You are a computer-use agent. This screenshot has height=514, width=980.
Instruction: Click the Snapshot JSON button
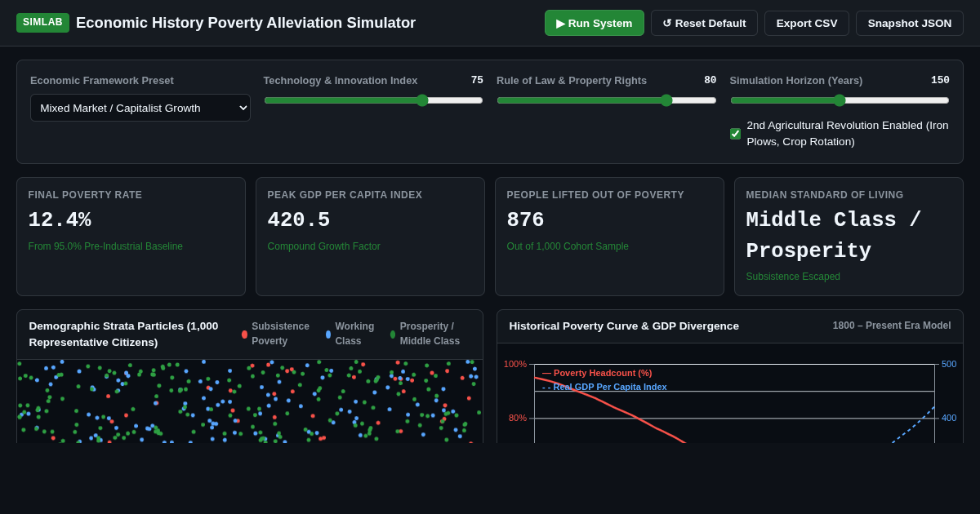tap(910, 23)
